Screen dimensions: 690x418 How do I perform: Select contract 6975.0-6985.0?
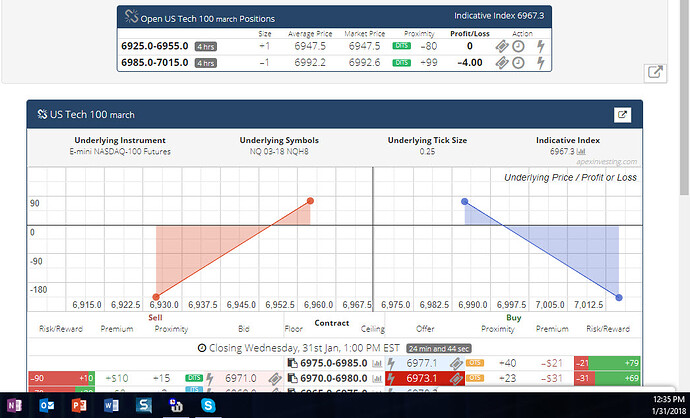334,363
